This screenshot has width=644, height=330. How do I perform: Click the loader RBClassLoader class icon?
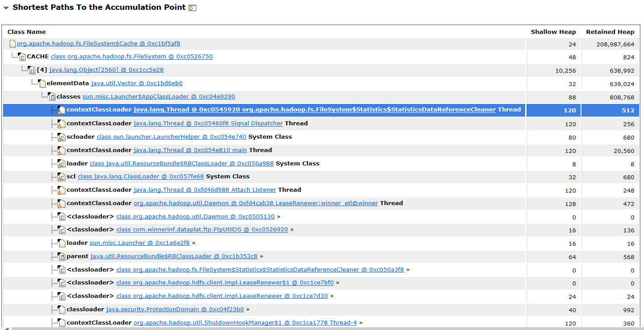[62, 164]
